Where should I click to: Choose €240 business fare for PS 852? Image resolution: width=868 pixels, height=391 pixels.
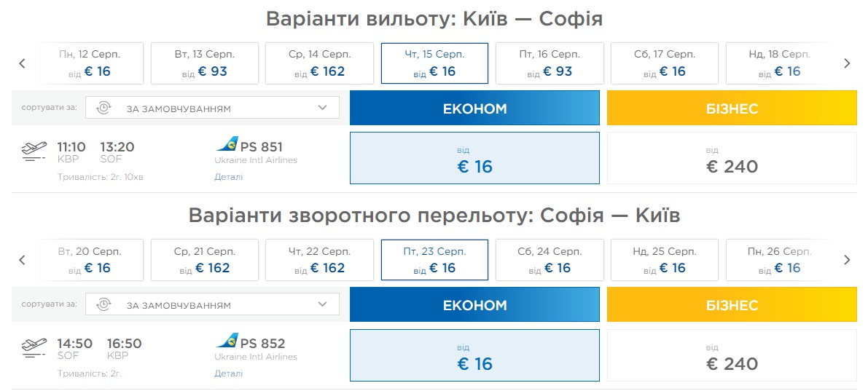click(732, 355)
